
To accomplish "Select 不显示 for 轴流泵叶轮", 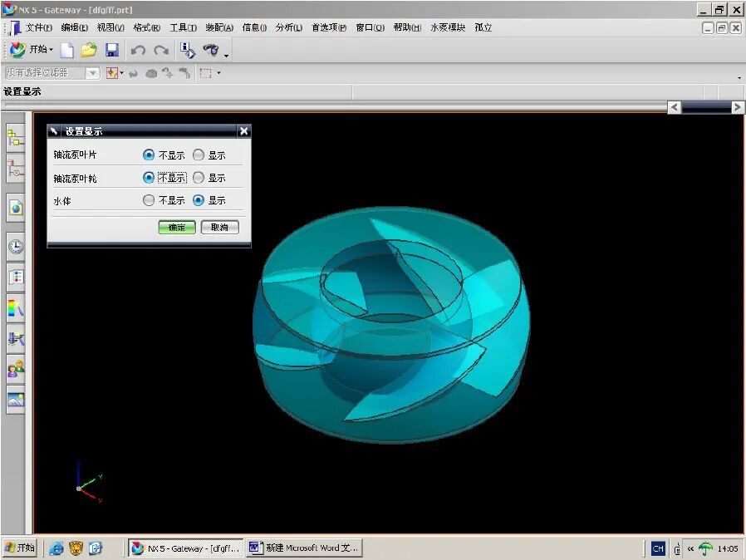I will (149, 178).
